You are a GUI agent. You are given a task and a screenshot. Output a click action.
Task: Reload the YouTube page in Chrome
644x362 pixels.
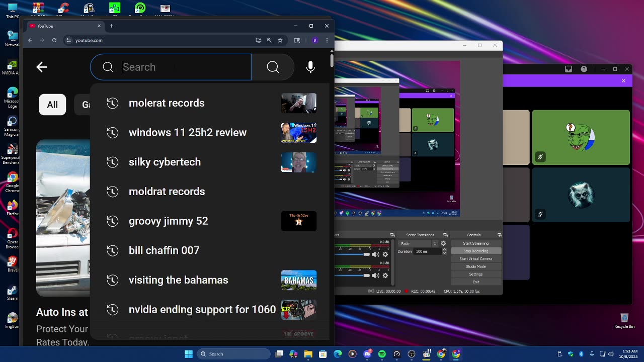coord(54,40)
